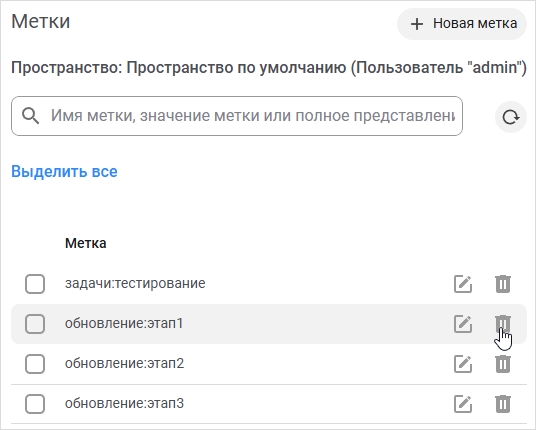This screenshot has width=536, height=430.
Task: Edit the задачи:тестирование label
Action: (x=463, y=284)
